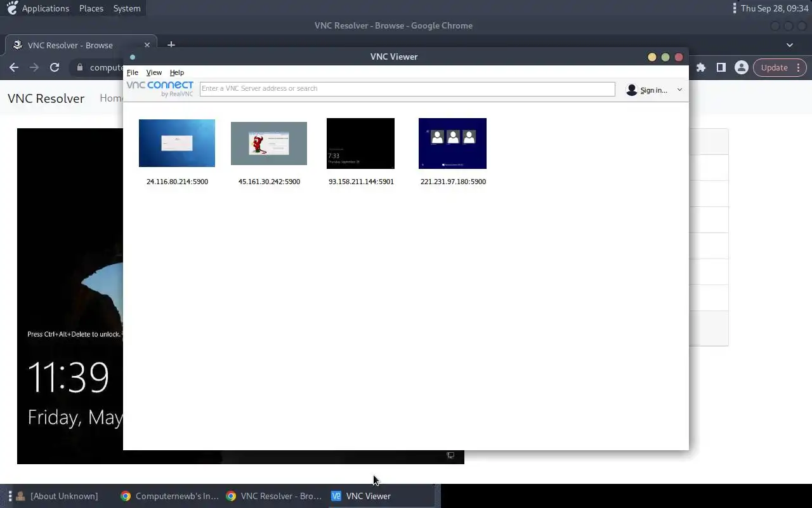Image resolution: width=812 pixels, height=508 pixels.
Task: Click the GNOME foot icon in top panel
Action: click(x=11, y=8)
